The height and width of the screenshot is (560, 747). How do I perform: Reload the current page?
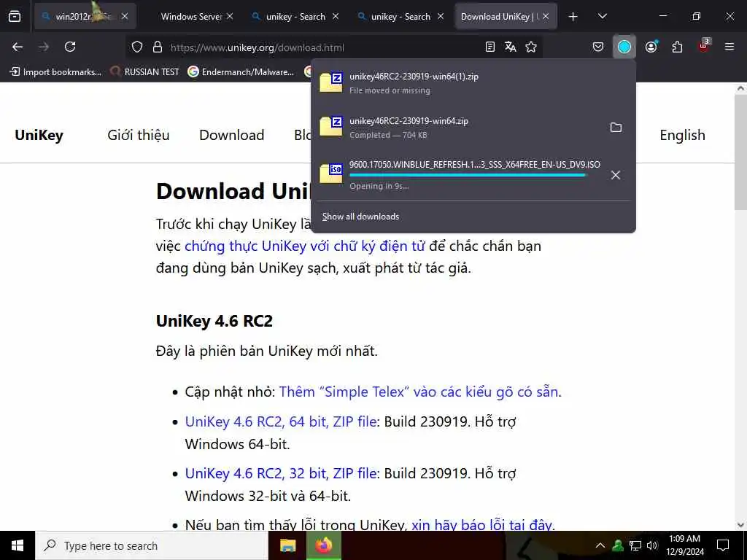(70, 47)
